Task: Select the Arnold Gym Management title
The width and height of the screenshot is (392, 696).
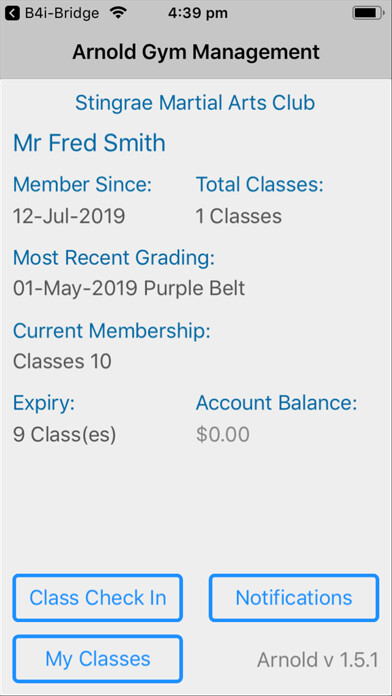Action: point(196,52)
